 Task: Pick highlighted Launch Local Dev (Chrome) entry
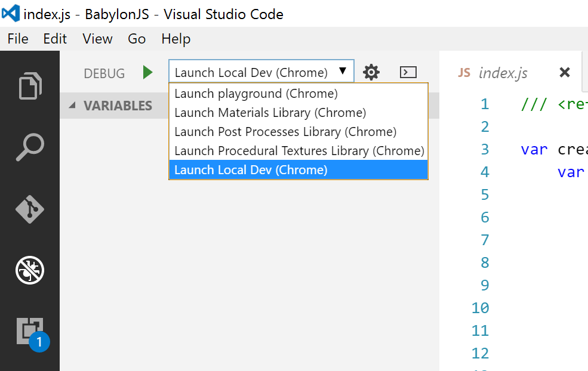[298, 170]
